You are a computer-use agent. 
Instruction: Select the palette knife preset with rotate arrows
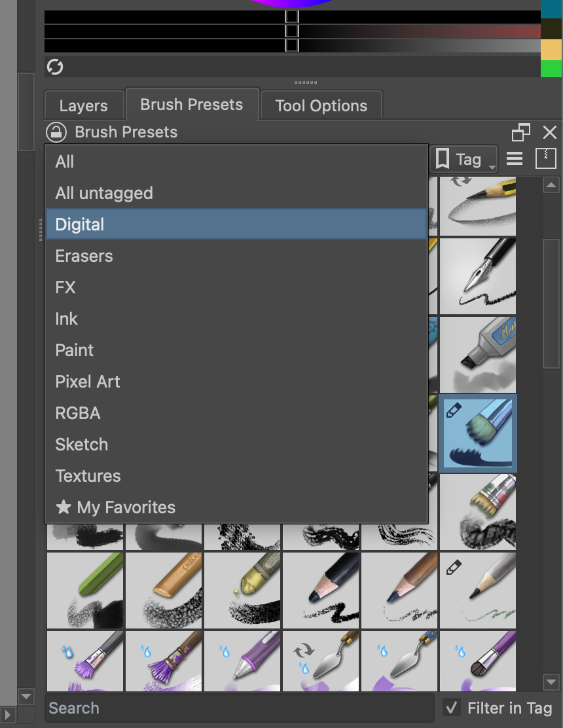point(321,661)
